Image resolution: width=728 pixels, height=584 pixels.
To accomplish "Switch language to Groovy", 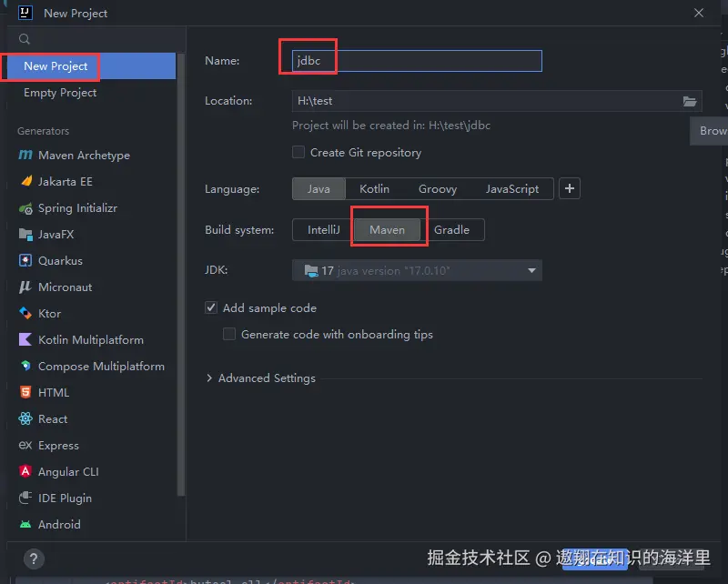I will pos(438,189).
